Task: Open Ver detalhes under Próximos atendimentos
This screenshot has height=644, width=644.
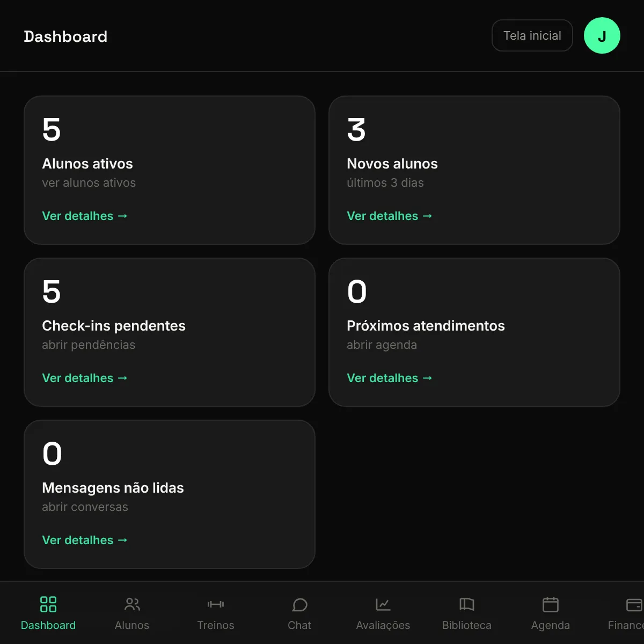Action: tap(390, 378)
